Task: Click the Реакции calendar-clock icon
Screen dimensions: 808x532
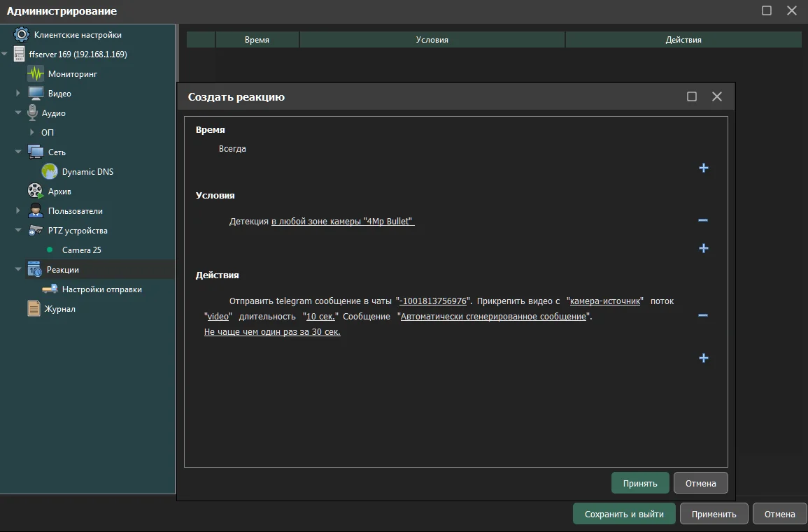Action: click(x=34, y=269)
